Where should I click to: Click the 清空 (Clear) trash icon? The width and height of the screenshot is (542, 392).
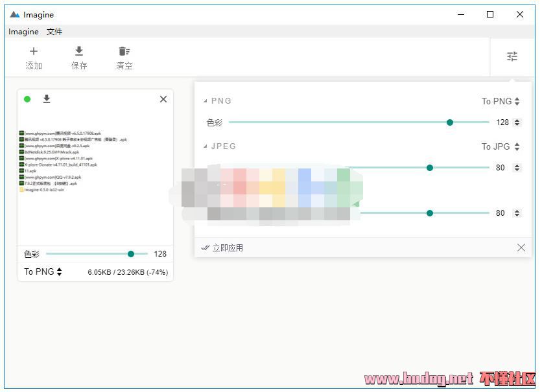tap(124, 52)
